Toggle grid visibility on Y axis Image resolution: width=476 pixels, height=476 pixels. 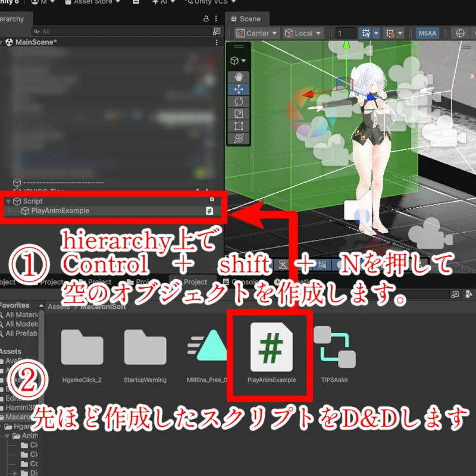366,33
